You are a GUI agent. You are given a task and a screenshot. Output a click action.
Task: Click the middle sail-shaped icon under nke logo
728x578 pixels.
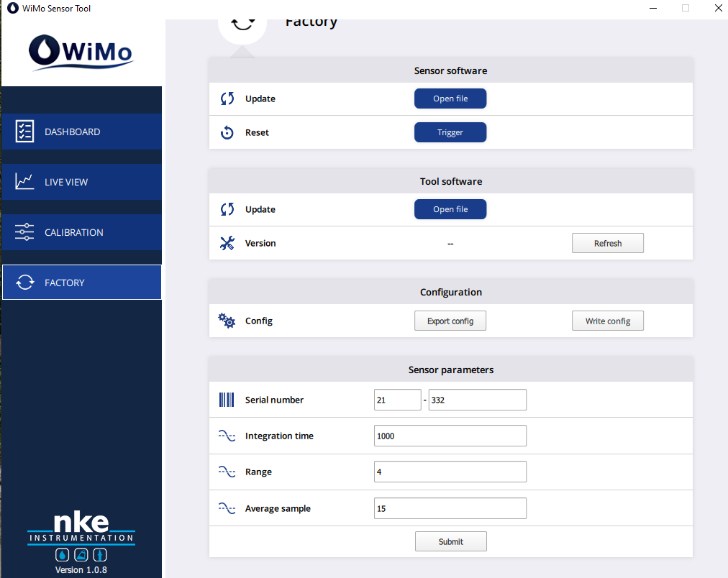click(x=81, y=555)
